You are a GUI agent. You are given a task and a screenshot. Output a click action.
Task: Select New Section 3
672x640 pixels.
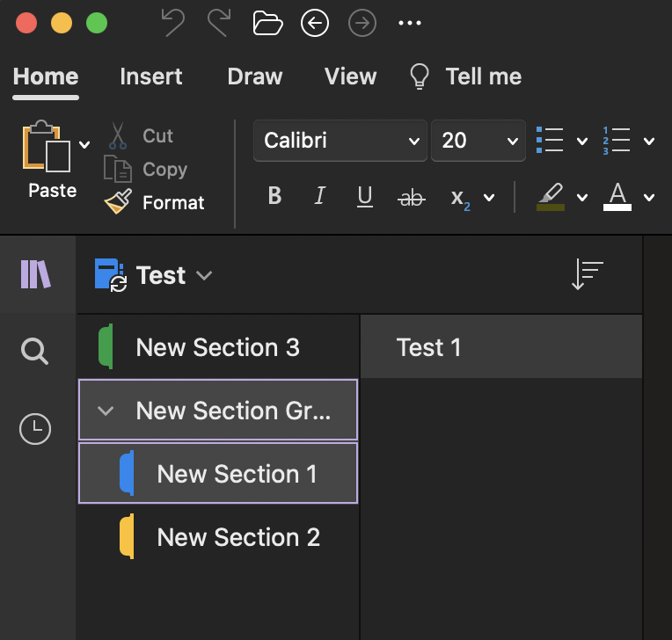point(218,347)
